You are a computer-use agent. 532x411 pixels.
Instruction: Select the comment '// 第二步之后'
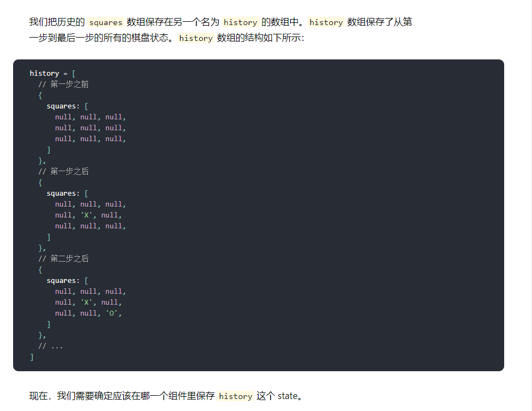63,258
